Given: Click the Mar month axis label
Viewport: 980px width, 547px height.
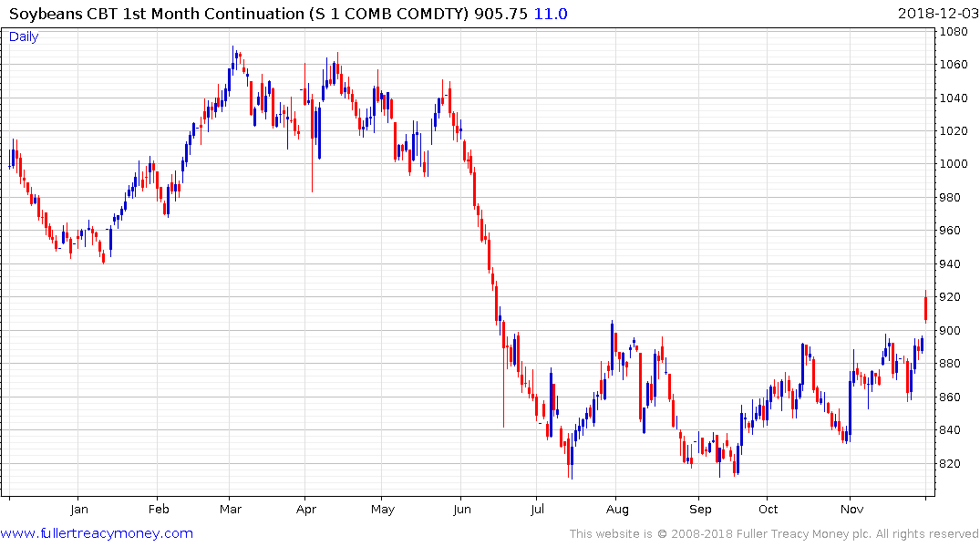Looking at the screenshot, I should click(231, 510).
